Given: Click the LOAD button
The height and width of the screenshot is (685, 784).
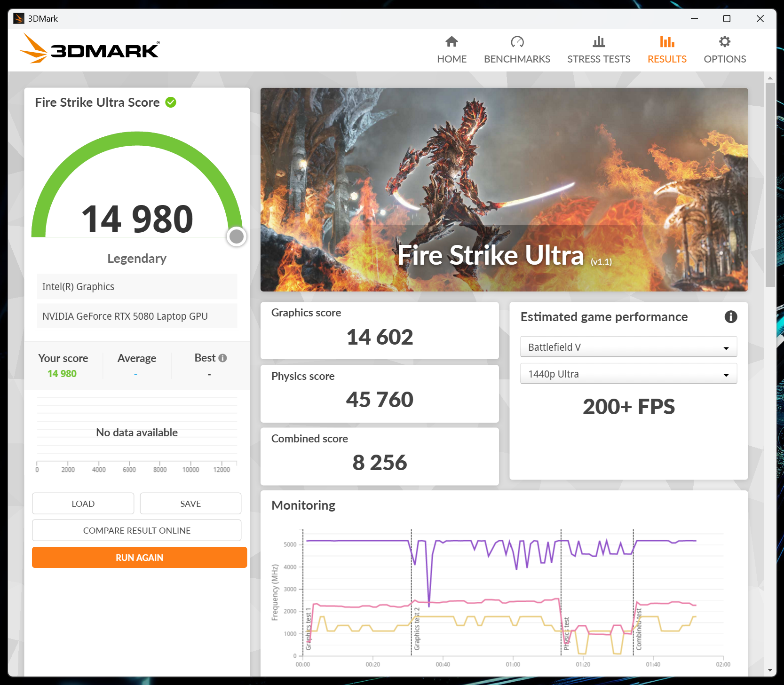Looking at the screenshot, I should pos(83,504).
